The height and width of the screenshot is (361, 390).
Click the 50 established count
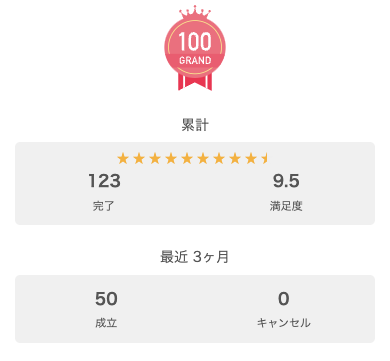[106, 298]
